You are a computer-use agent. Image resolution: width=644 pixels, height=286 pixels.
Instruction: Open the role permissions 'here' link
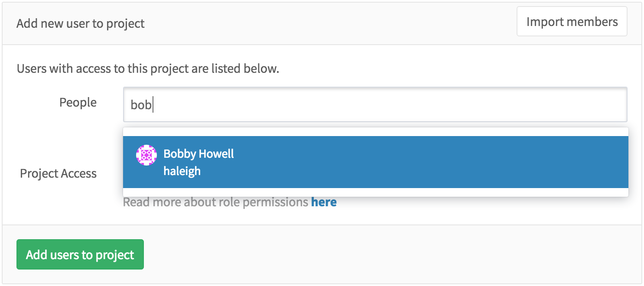tap(324, 202)
